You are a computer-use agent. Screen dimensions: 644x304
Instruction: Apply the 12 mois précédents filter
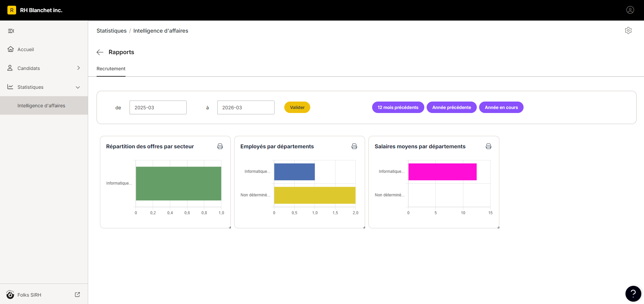[398, 107]
